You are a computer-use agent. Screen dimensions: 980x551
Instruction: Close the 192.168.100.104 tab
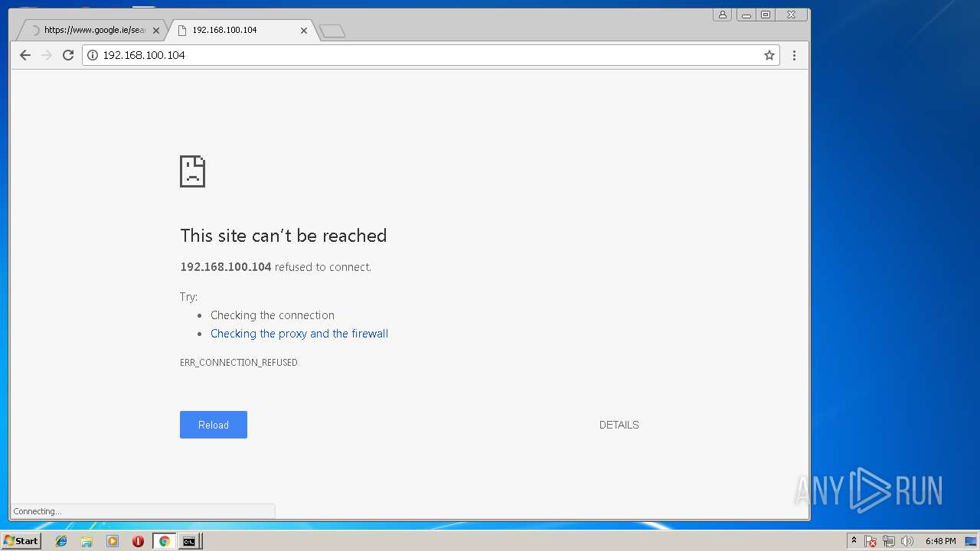coord(304,31)
